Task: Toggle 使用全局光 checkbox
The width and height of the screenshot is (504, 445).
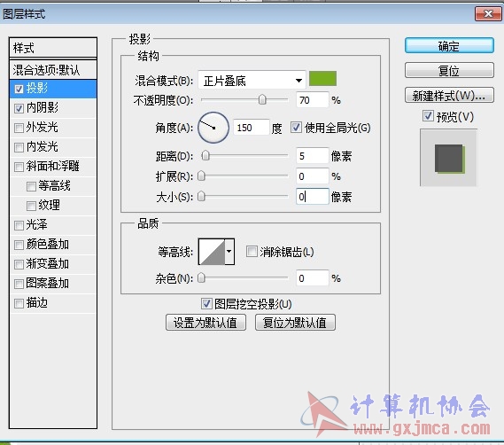Action: (x=296, y=128)
